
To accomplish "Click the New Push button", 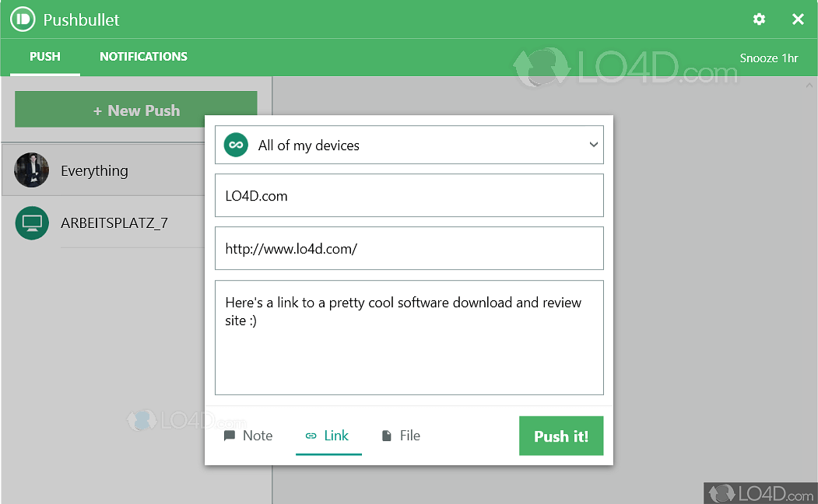I will (136, 110).
